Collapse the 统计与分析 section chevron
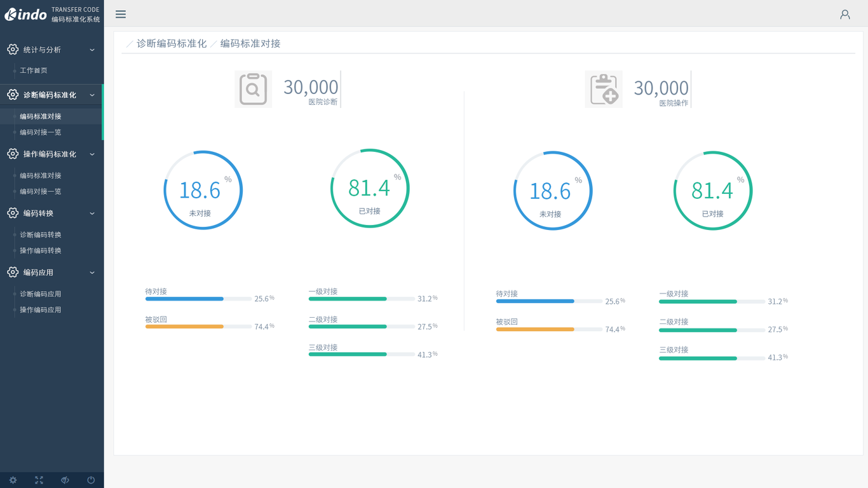The height and width of the screenshot is (488, 868). (x=92, y=50)
